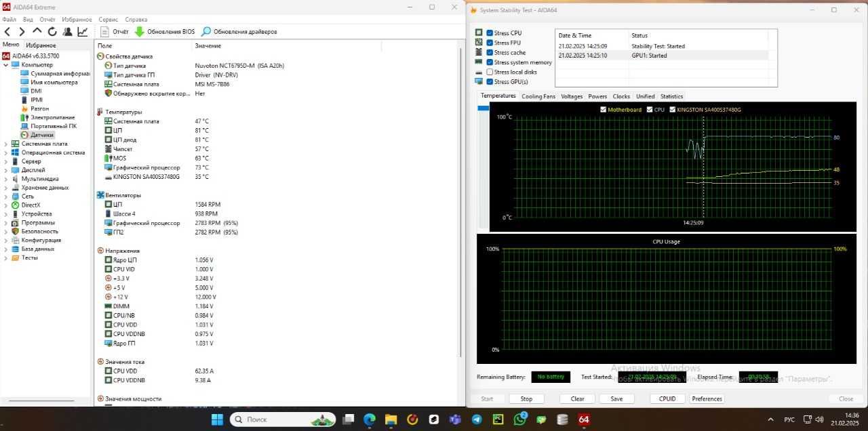Show hidden system tray icons
The height and width of the screenshot is (431, 868).
point(770,419)
